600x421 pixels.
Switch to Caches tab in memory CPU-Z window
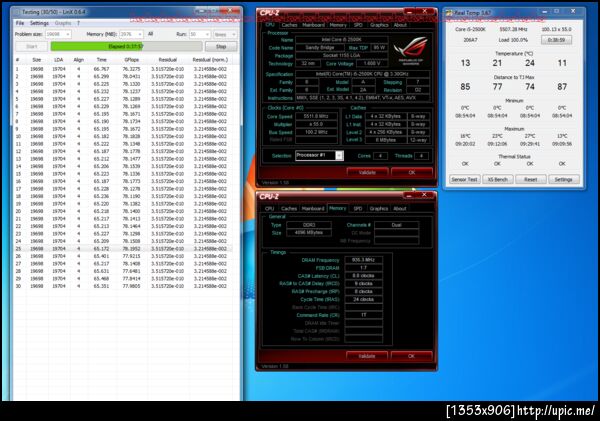[x=289, y=209]
